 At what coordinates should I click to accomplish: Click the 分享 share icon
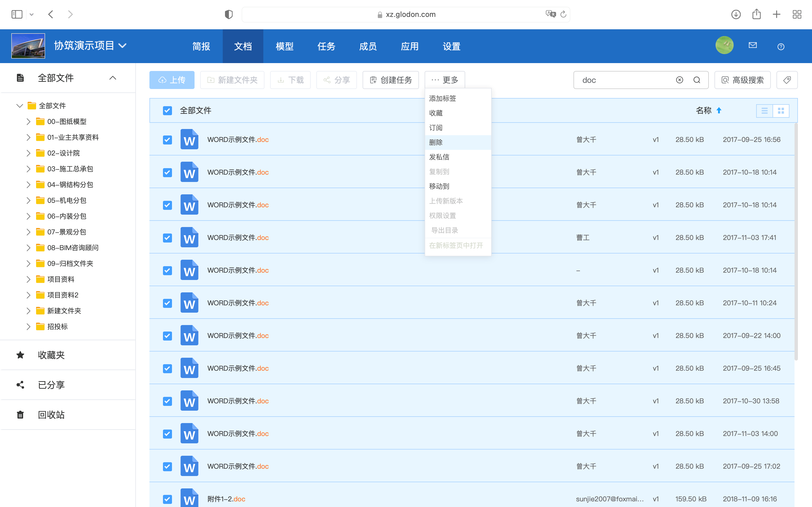(327, 80)
